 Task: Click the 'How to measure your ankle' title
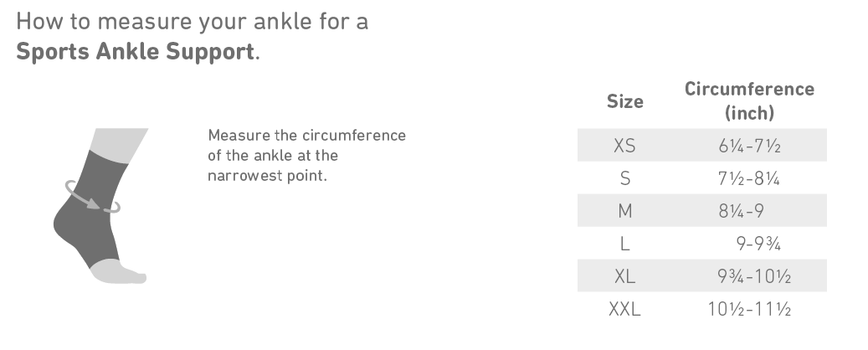click(x=192, y=20)
